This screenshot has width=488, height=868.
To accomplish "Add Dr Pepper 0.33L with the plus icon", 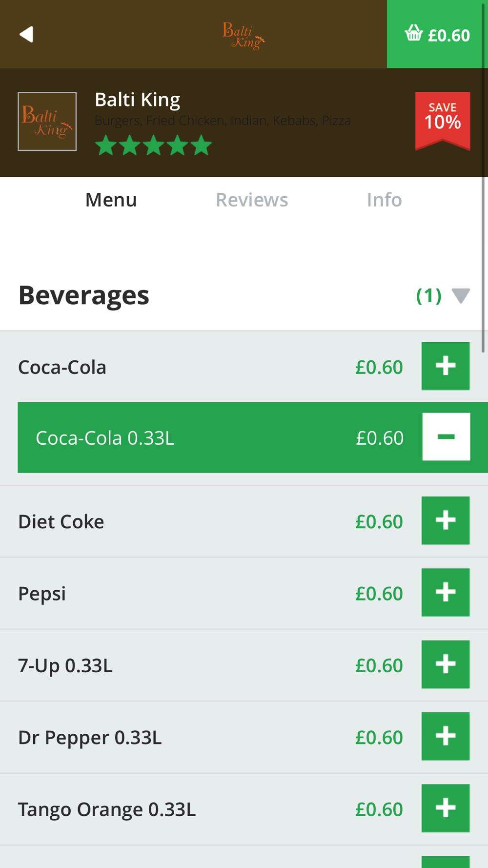I will click(x=446, y=736).
